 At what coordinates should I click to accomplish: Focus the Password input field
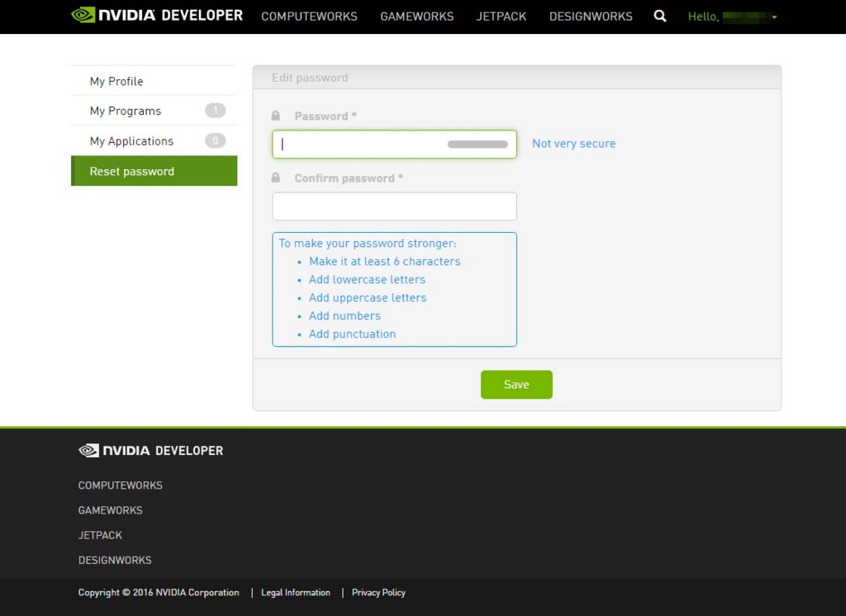click(x=394, y=144)
